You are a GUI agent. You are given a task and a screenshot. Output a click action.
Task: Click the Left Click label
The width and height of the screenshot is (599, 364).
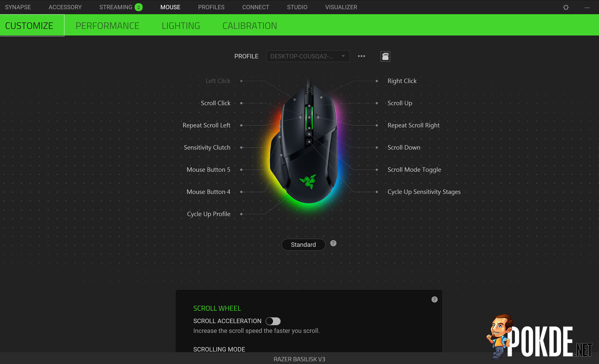tap(218, 81)
